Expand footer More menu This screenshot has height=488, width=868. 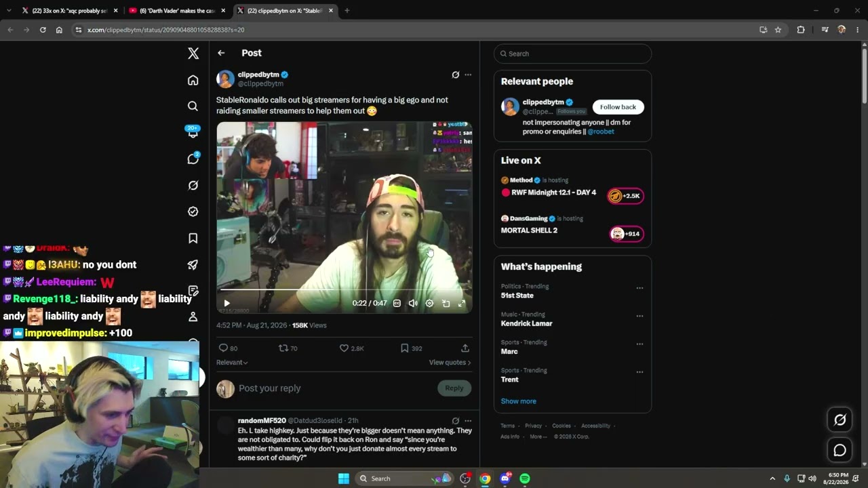[538, 436]
